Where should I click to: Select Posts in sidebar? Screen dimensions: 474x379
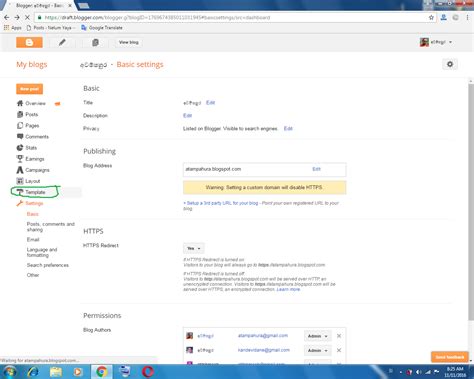click(32, 114)
